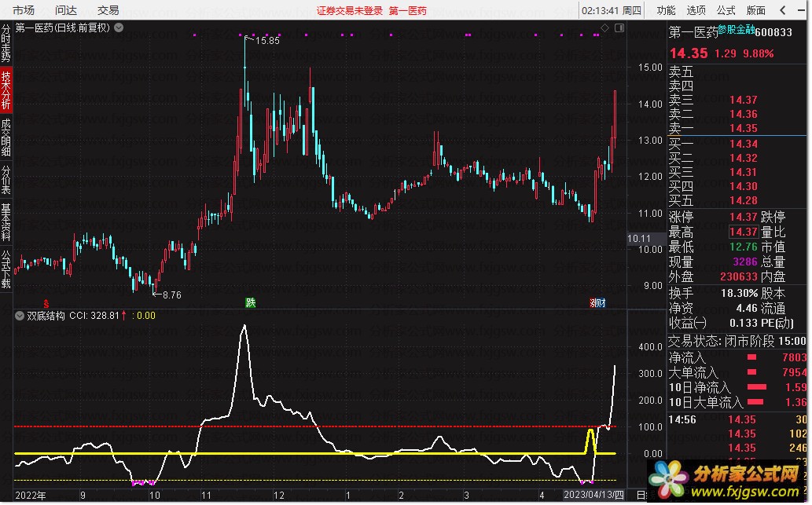Click the 15.85 high price label

pyautogui.click(x=267, y=40)
